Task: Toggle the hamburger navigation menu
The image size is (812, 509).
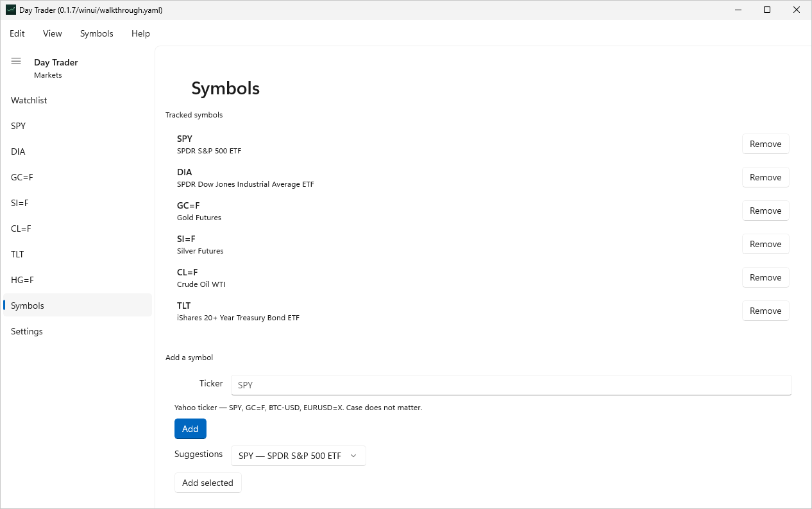Action: [16, 62]
